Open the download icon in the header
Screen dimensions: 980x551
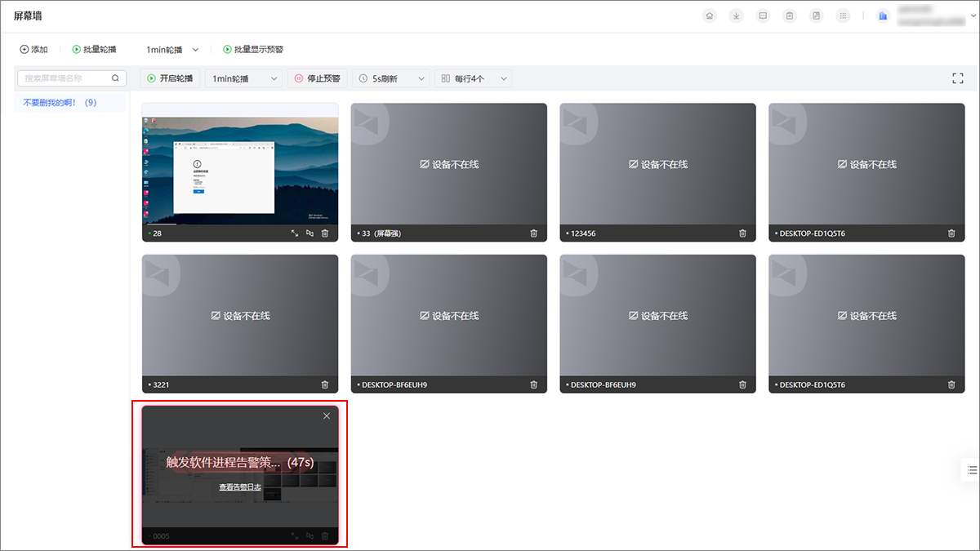coord(737,16)
